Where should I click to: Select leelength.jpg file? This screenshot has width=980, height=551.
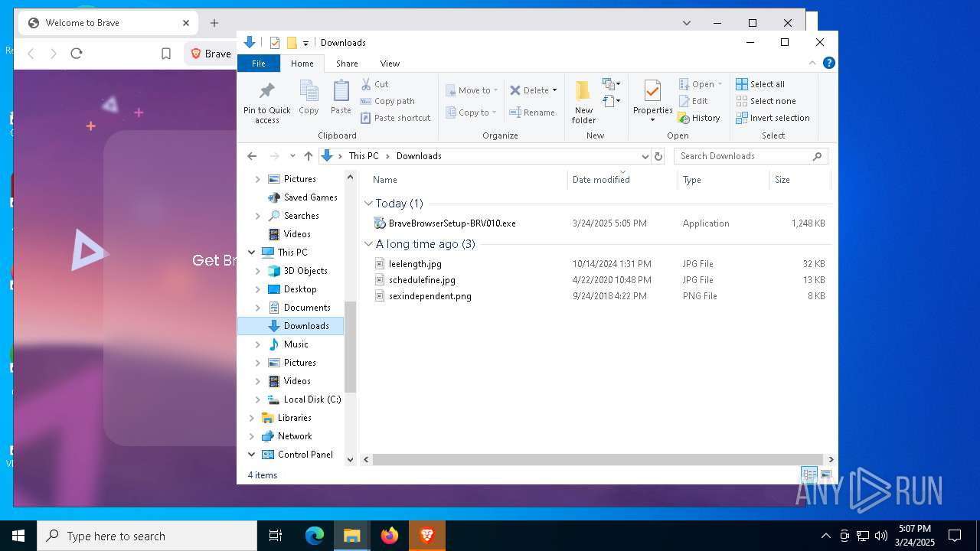(415, 264)
